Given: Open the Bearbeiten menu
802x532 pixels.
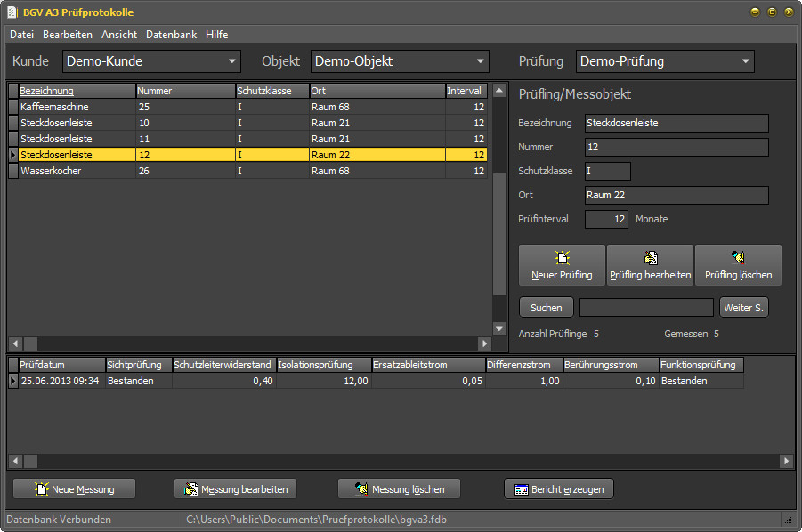Looking at the screenshot, I should 68,35.
